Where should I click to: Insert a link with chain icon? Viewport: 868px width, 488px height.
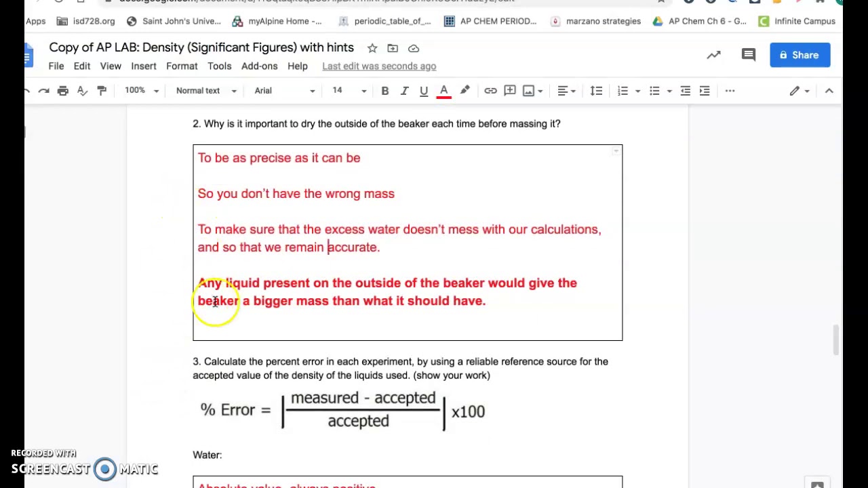click(490, 91)
